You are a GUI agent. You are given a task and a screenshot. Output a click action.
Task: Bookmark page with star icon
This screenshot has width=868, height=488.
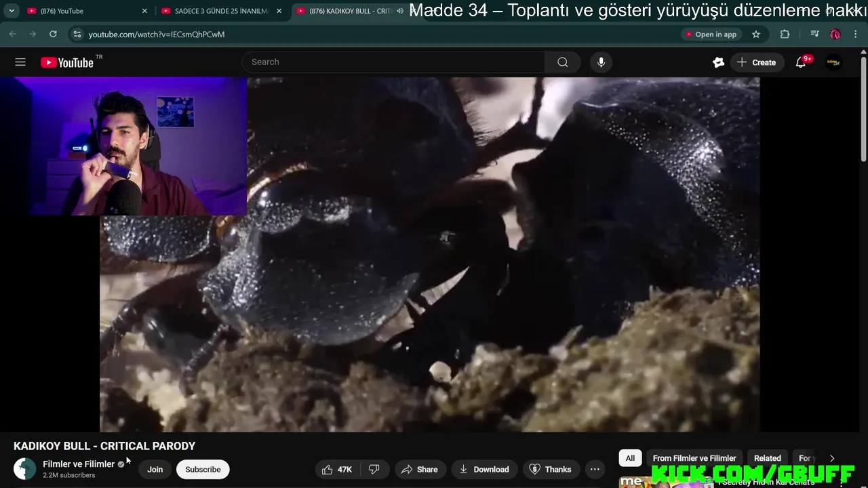point(756,34)
